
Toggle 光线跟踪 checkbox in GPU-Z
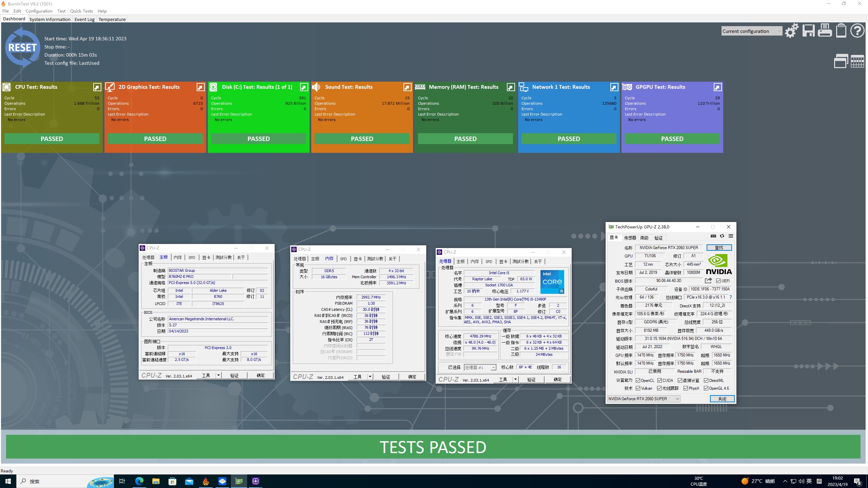coord(659,388)
